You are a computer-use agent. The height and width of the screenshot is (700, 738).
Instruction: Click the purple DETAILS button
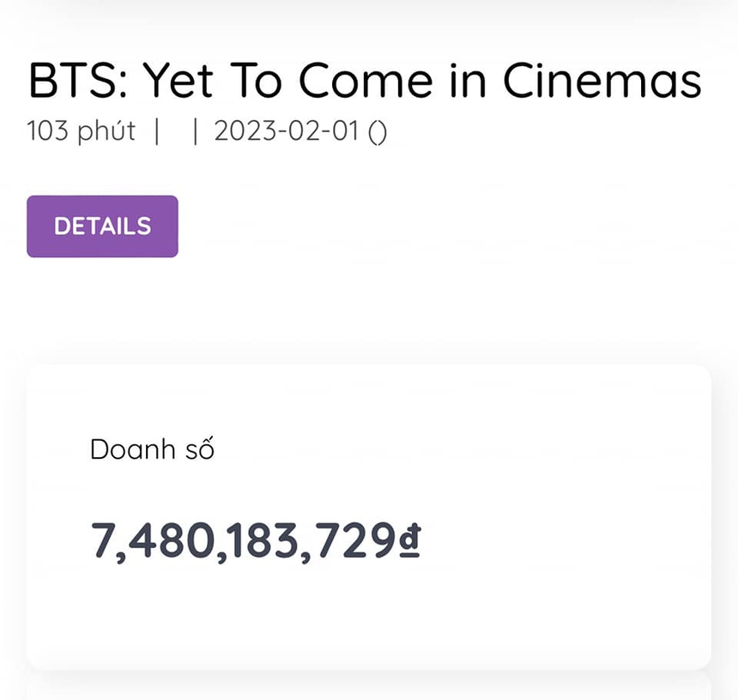pos(102,226)
